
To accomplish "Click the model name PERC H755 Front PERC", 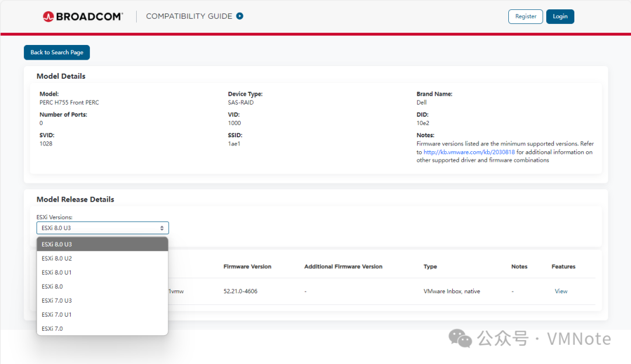I will [x=69, y=103].
